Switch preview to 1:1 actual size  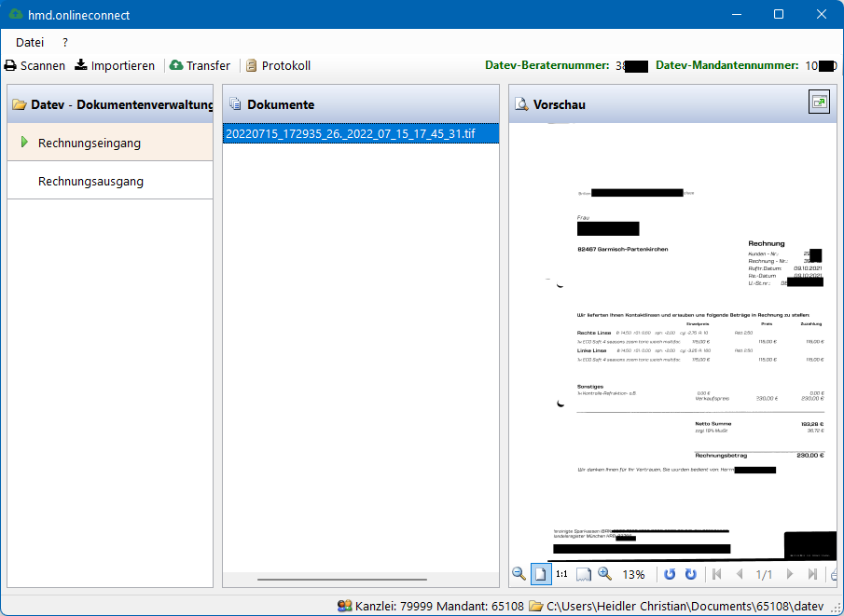tap(561, 574)
